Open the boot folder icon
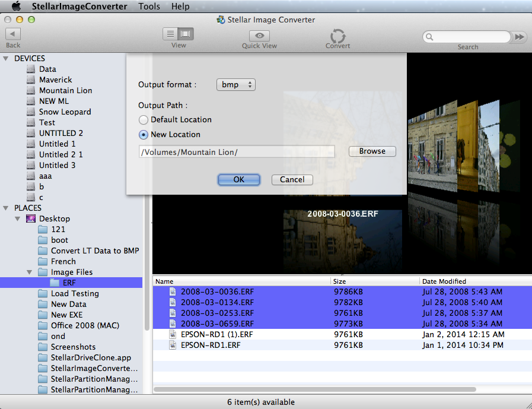 click(x=43, y=240)
